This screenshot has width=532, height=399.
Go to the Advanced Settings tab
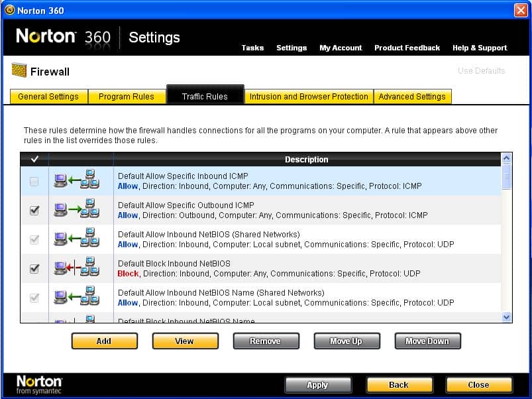[x=412, y=97]
